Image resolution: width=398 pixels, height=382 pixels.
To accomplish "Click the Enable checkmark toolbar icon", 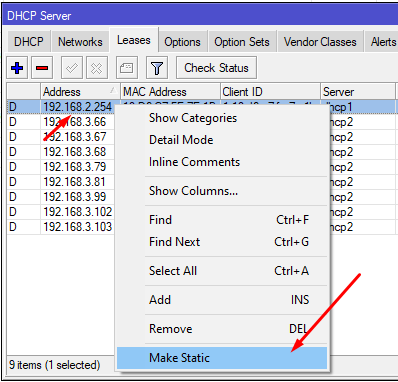I will coord(72,68).
